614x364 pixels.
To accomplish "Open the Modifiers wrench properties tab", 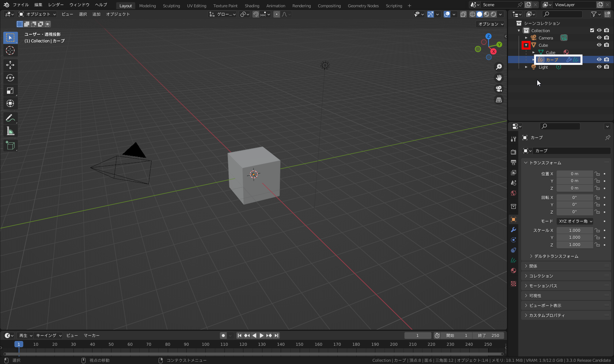I will (x=513, y=230).
